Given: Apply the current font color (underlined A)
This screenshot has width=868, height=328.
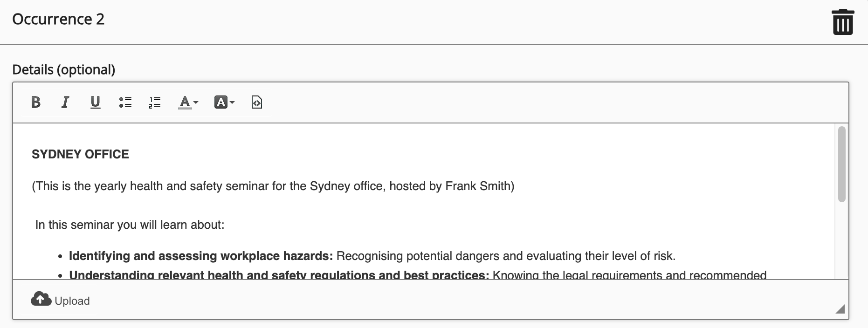Looking at the screenshot, I should pyautogui.click(x=185, y=102).
